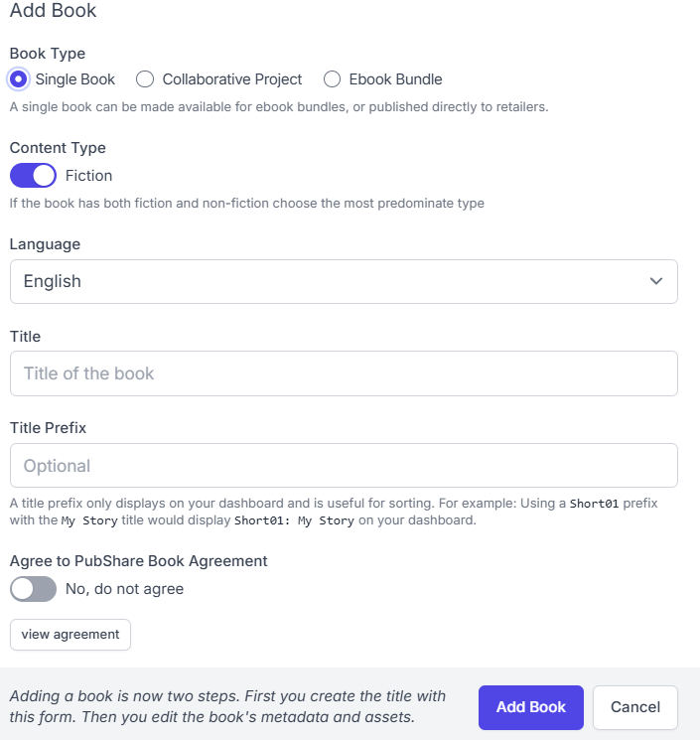Image resolution: width=700 pixels, height=740 pixels.
Task: Open the view agreement button
Action: 70,635
